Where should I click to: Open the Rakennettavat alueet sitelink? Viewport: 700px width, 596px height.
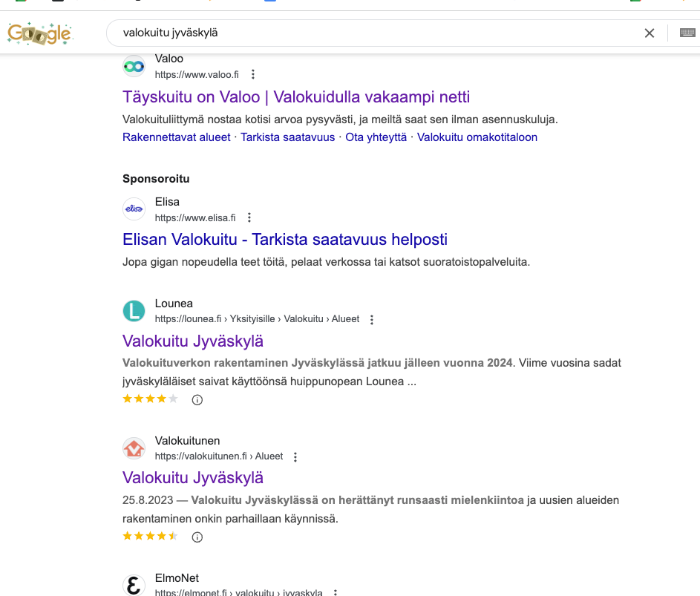(177, 137)
